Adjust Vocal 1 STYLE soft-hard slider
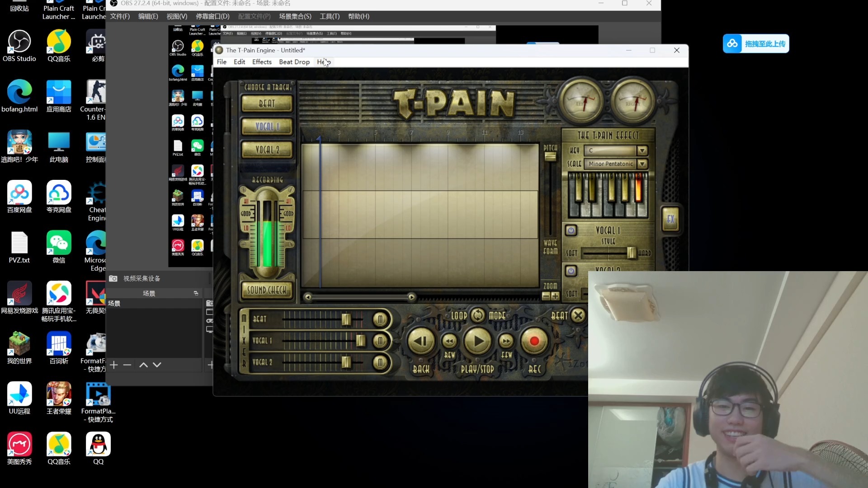868x488 pixels. coord(631,253)
